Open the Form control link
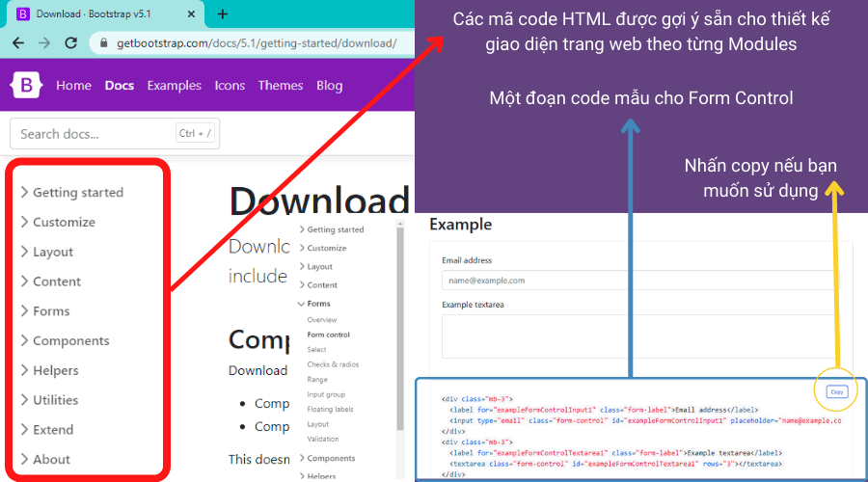 coord(328,335)
